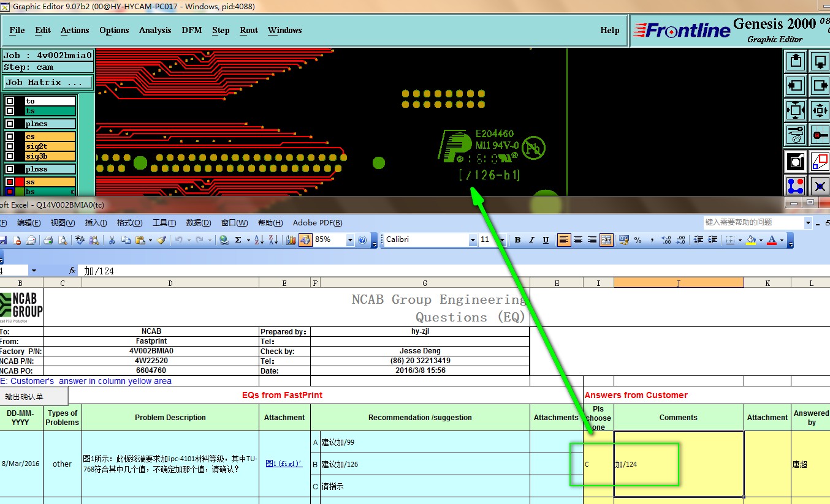
Task: Click the green color swatch of layer bs
Action: 20,192
